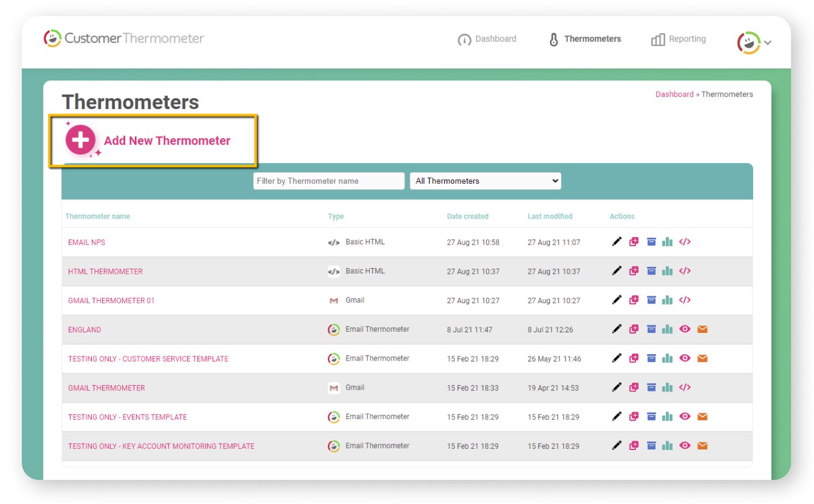This screenshot has height=504, width=814.
Task: Archive CUSTOMER SERVICE TEMPLATE with archive icon
Action: coord(651,358)
